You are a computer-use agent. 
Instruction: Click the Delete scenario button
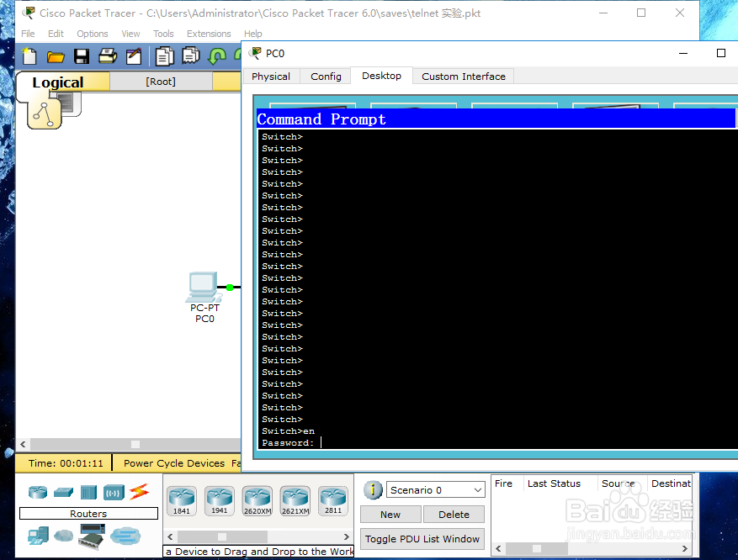[x=454, y=515]
